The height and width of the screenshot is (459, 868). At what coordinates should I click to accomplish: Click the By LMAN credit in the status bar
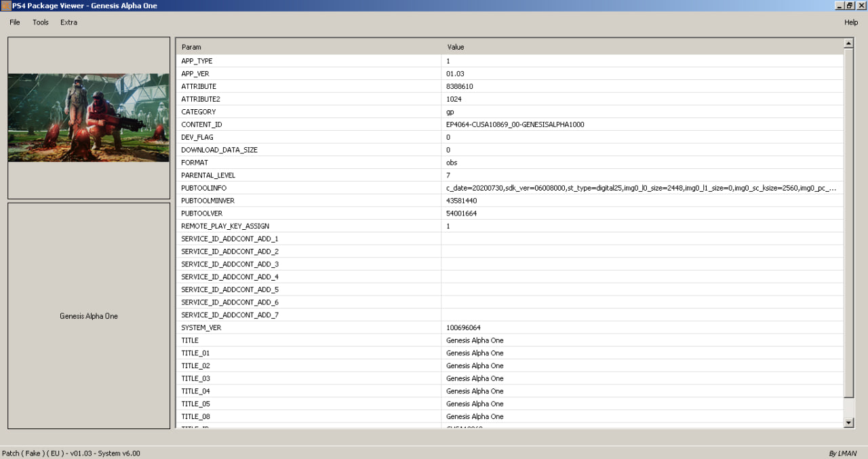tap(843, 453)
